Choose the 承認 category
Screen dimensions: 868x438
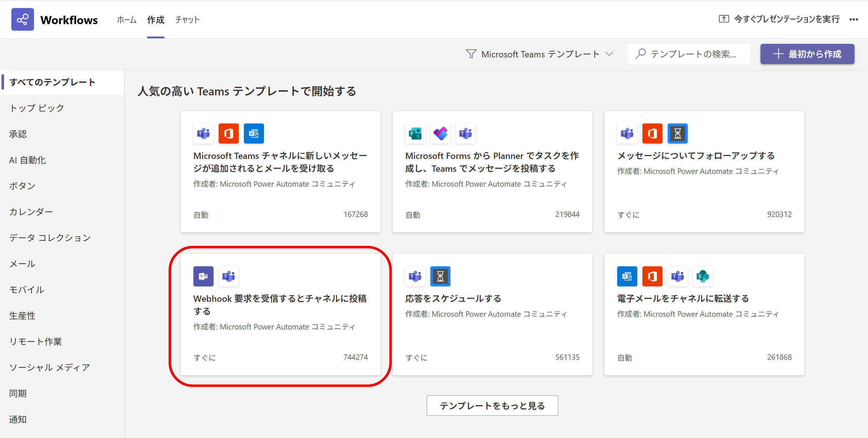click(62, 134)
